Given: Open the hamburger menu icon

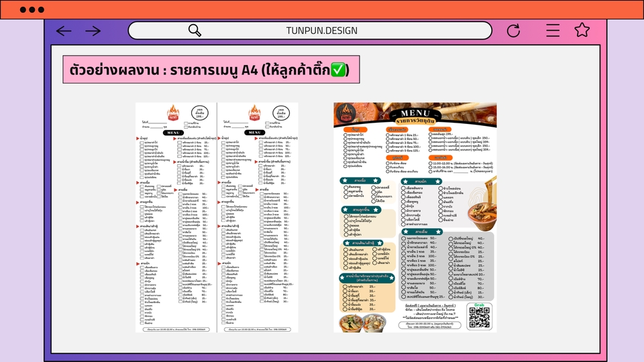Looking at the screenshot, I should tap(553, 30).
